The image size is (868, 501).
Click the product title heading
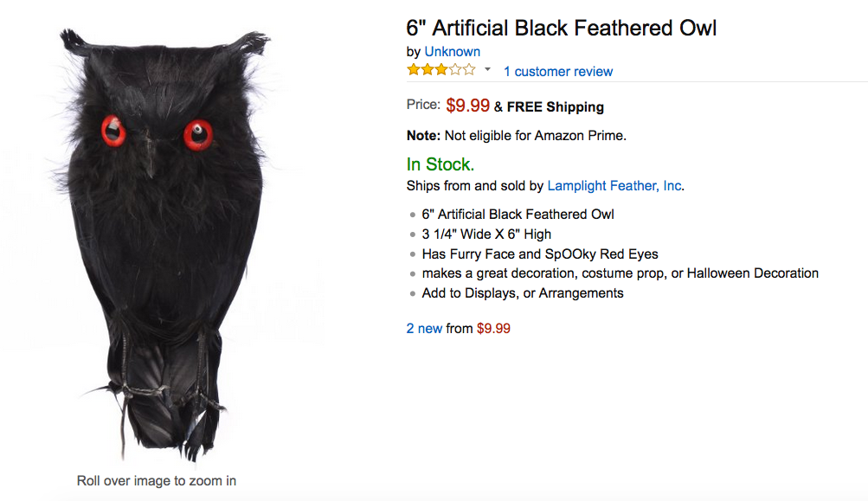pos(562,28)
